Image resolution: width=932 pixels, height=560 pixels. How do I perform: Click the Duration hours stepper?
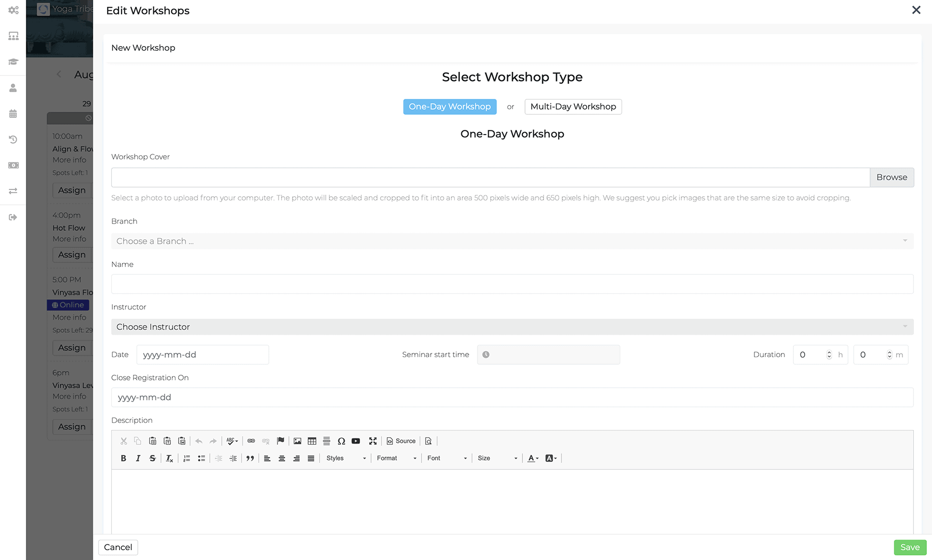point(829,355)
